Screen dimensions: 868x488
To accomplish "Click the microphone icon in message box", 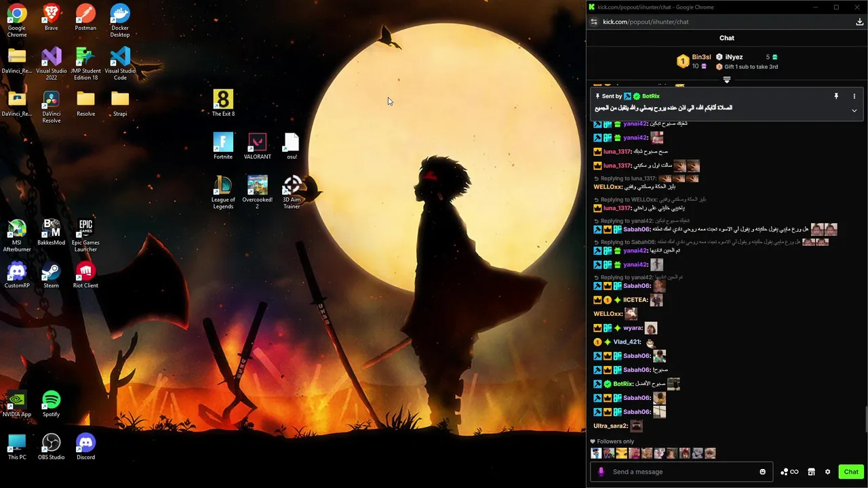I will (601, 472).
